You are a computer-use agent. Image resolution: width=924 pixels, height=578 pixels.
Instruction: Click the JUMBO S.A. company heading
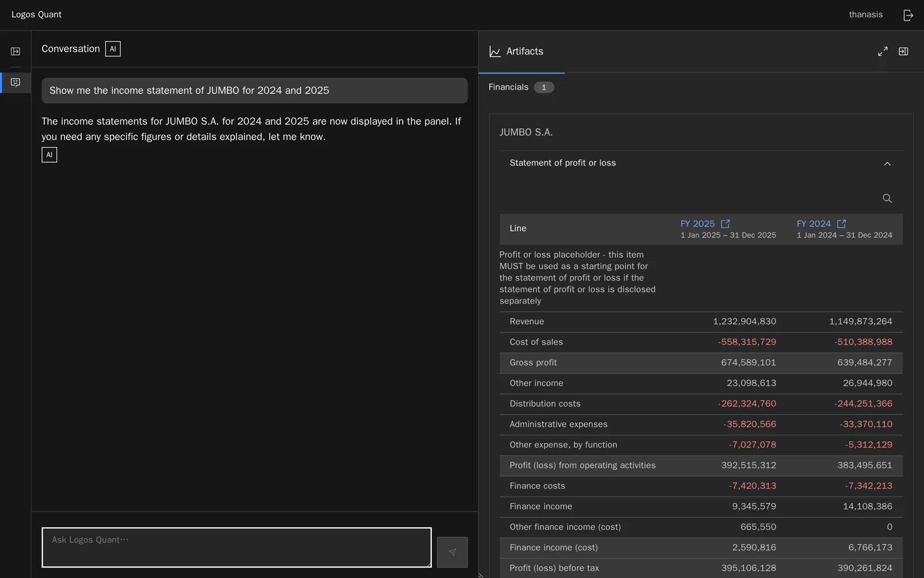coord(526,132)
